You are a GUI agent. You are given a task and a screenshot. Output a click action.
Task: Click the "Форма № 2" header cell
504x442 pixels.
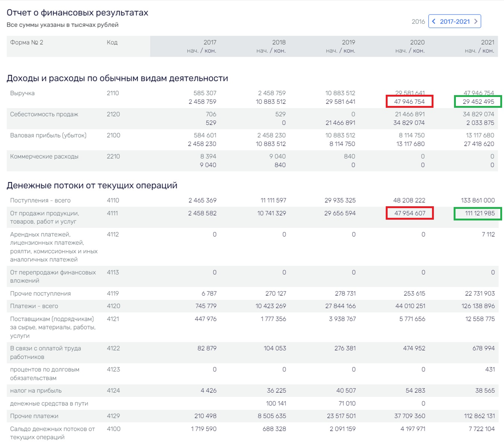point(26,43)
